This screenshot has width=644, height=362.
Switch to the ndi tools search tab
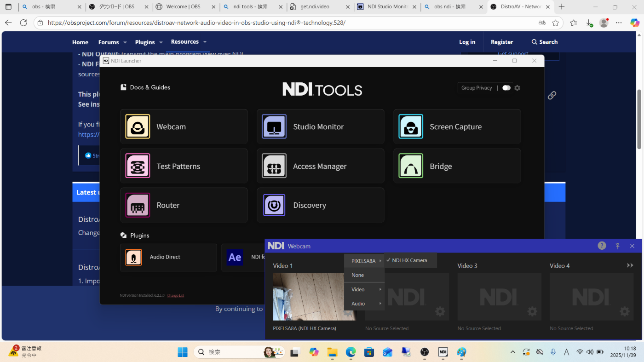(x=253, y=7)
